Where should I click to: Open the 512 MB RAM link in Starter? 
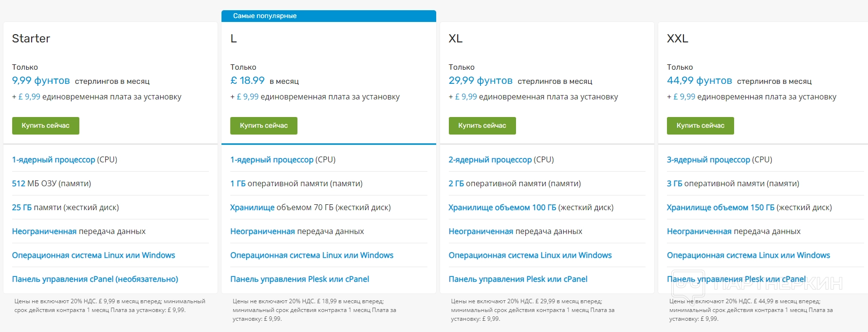(18, 184)
